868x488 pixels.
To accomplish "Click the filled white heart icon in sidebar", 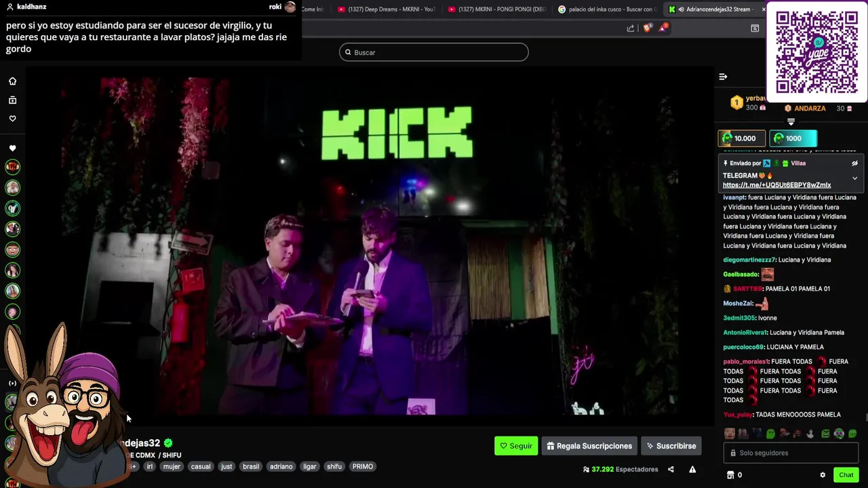I will [x=12, y=148].
